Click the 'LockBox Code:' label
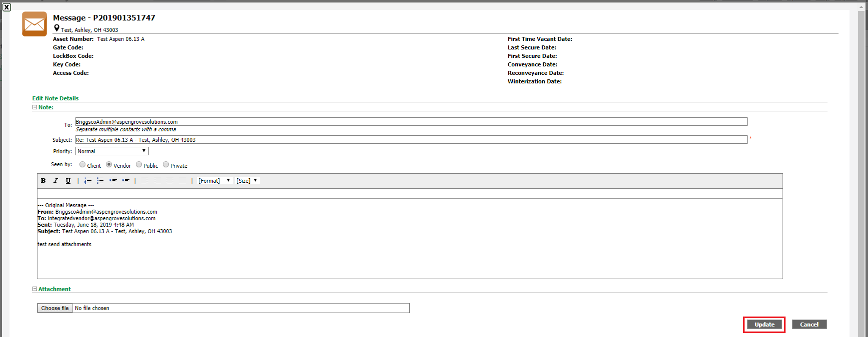 click(x=73, y=56)
